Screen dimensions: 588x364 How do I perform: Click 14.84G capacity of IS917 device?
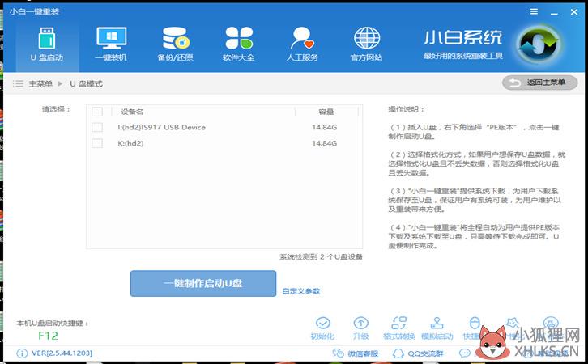[x=325, y=127]
